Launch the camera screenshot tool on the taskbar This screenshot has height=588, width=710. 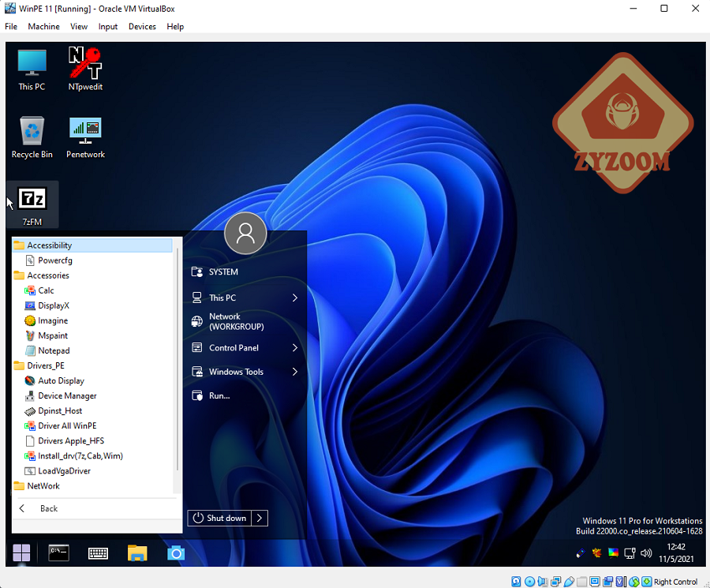tap(176, 553)
